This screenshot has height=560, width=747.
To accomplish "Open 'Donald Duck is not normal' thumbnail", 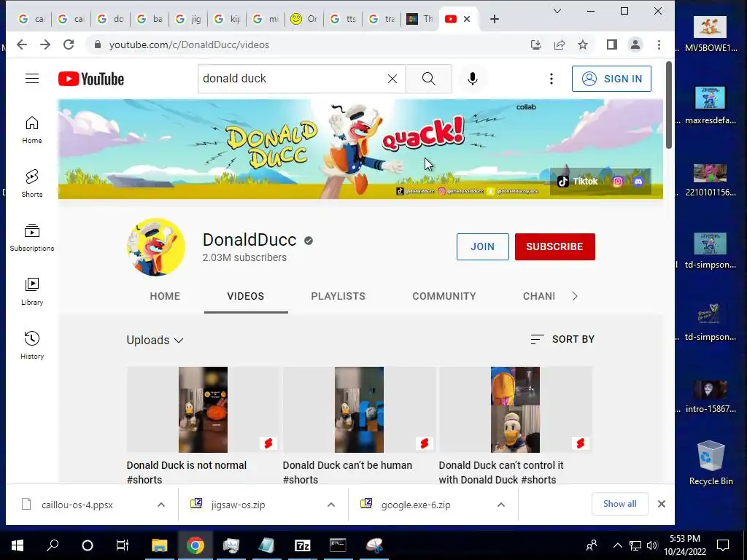I will pos(203,410).
